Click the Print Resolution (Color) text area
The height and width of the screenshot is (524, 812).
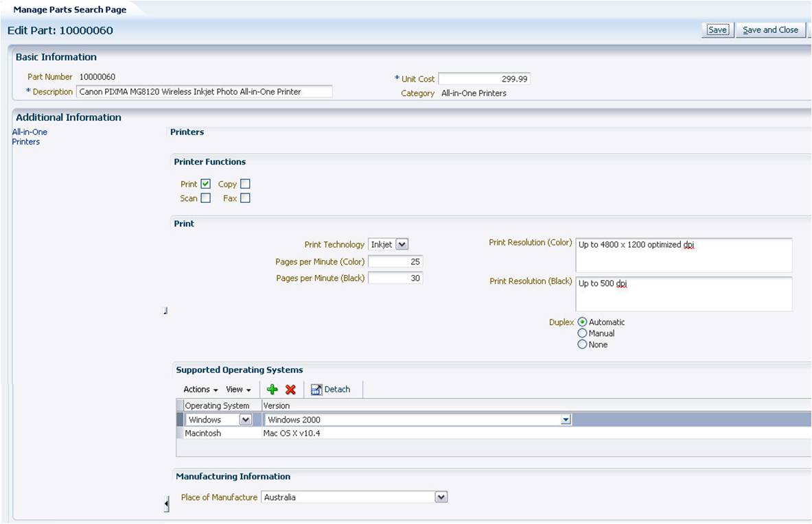(x=684, y=255)
